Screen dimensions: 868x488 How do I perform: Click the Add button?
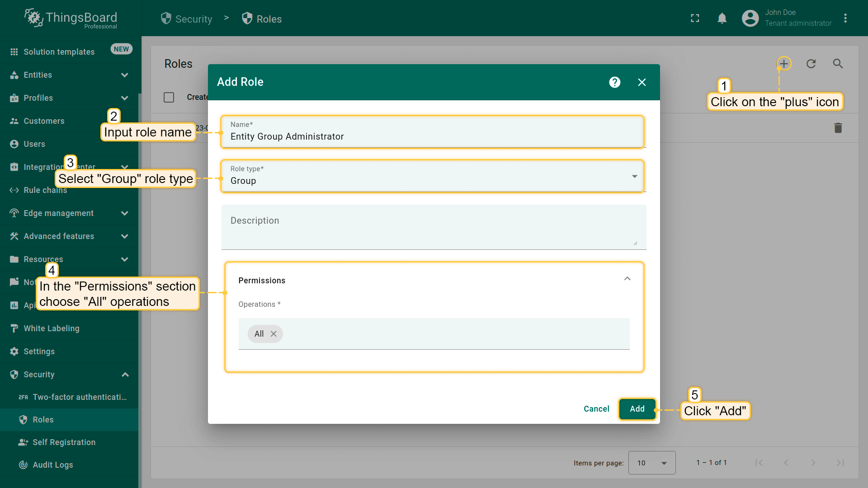637,409
